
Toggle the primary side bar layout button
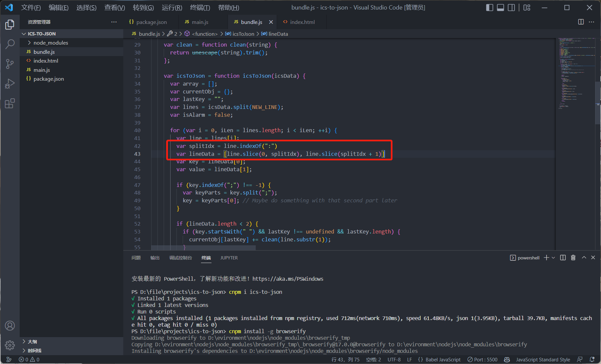[490, 8]
